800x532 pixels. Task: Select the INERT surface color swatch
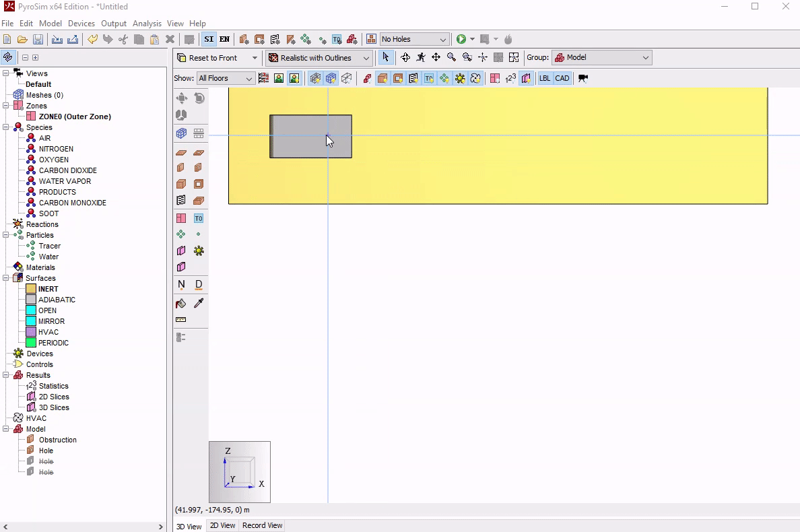tap(31, 289)
